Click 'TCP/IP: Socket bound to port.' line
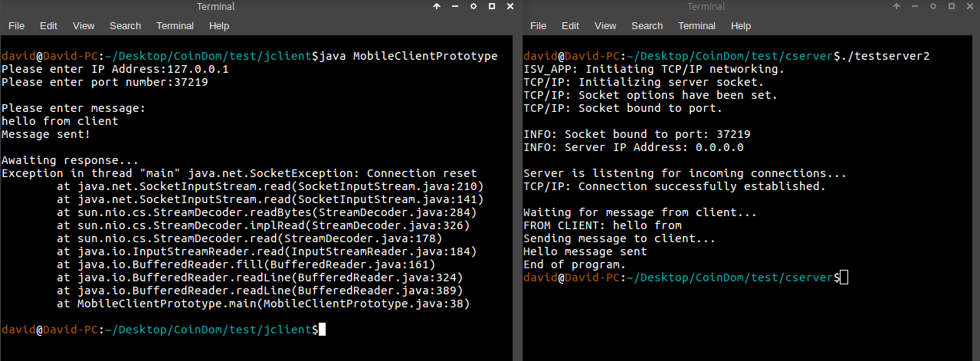The height and width of the screenshot is (361, 980). click(623, 108)
